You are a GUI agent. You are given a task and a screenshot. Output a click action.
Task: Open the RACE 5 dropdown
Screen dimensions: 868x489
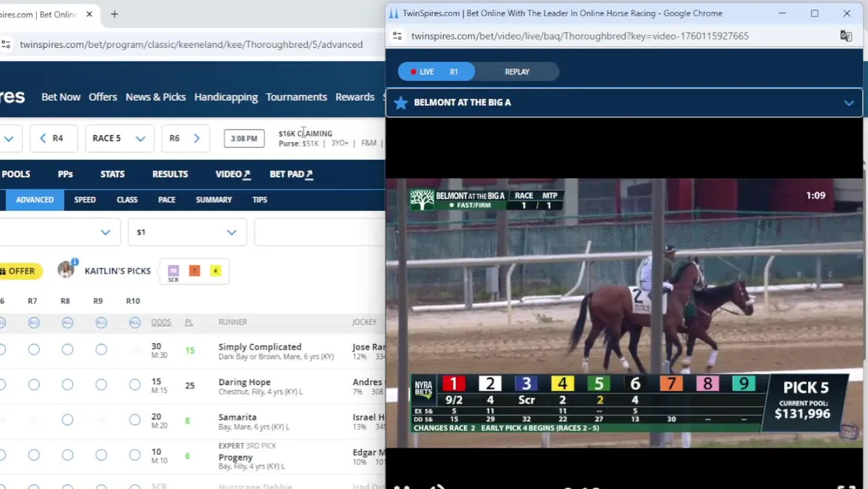pyautogui.click(x=119, y=139)
